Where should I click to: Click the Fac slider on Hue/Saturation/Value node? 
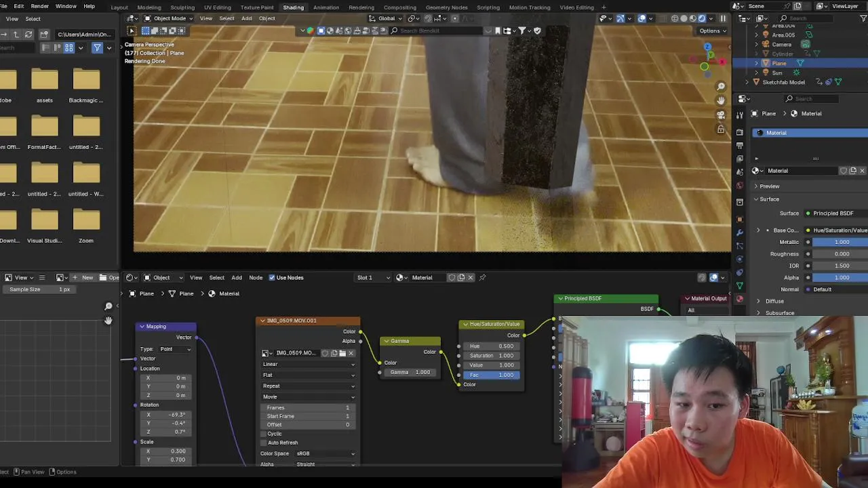[492, 375]
